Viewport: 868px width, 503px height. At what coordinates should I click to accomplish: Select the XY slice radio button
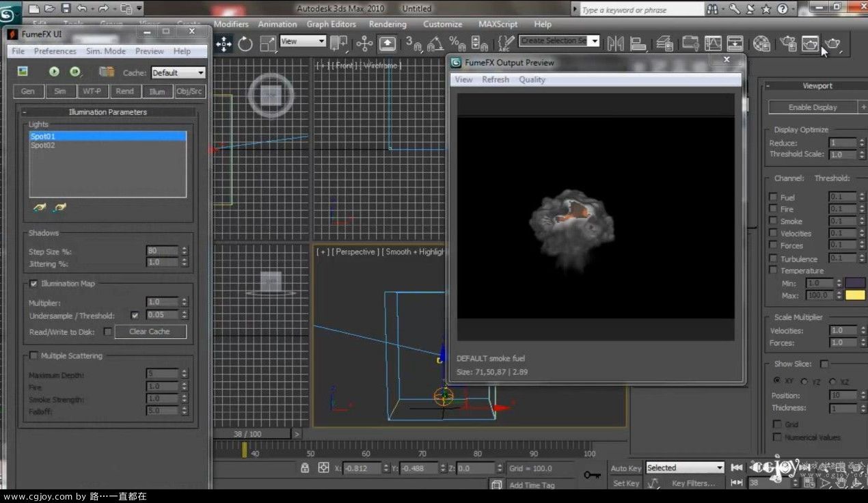pyautogui.click(x=777, y=381)
